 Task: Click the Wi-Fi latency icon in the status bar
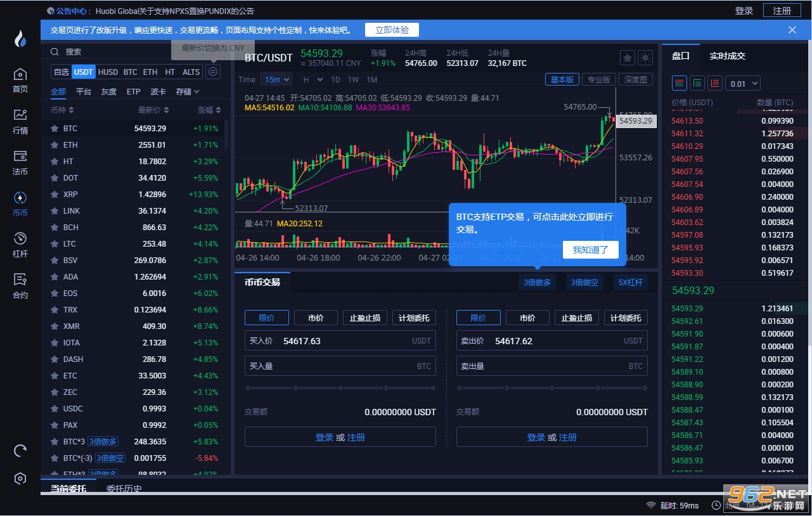(651, 505)
